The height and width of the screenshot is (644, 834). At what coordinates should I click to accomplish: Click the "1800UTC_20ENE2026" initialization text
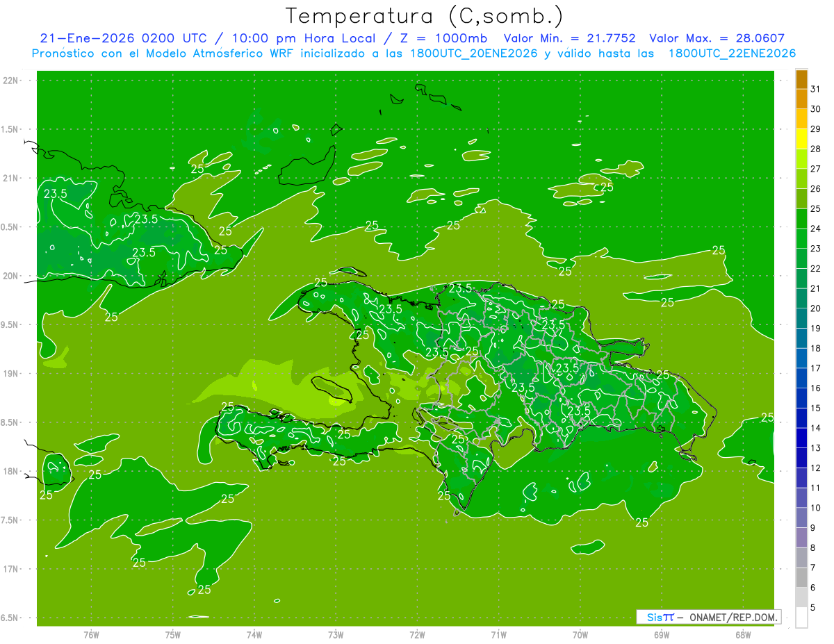coord(475,53)
